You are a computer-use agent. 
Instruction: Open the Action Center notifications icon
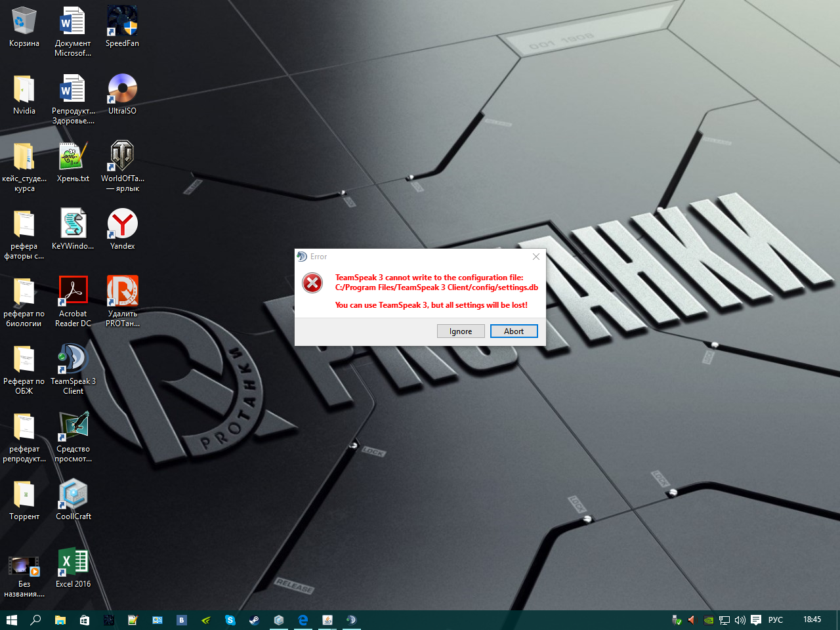click(x=756, y=620)
